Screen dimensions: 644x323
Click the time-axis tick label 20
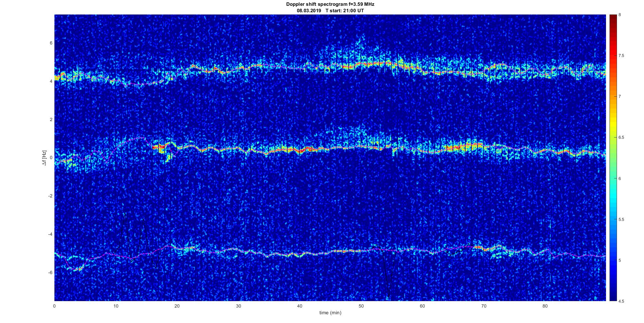pyautogui.click(x=177, y=306)
